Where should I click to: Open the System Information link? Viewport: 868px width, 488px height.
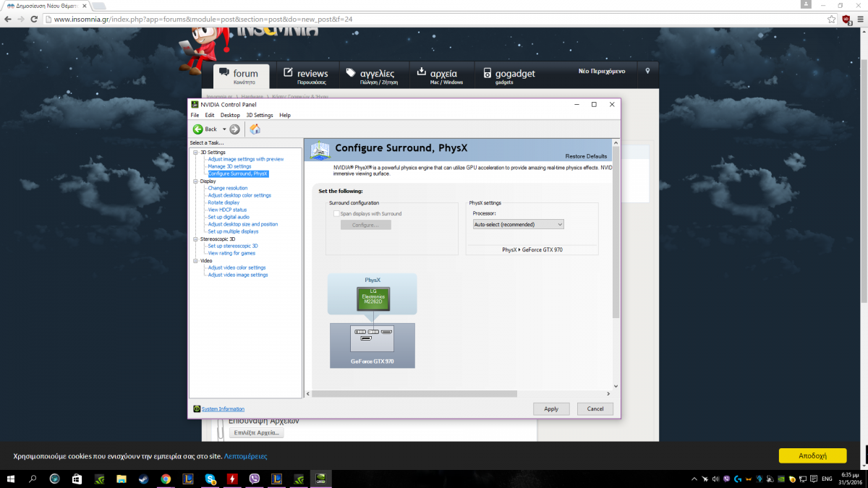pyautogui.click(x=223, y=409)
